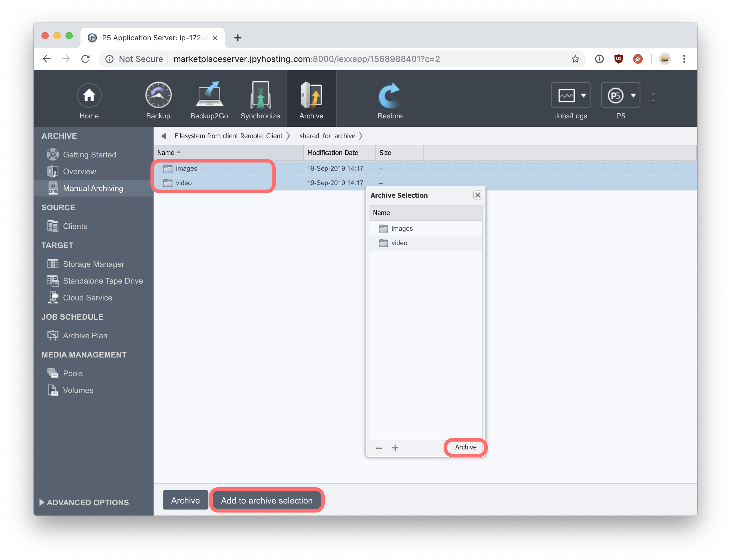The height and width of the screenshot is (560, 731).
Task: Open the red slashed extension icon
Action: (638, 59)
